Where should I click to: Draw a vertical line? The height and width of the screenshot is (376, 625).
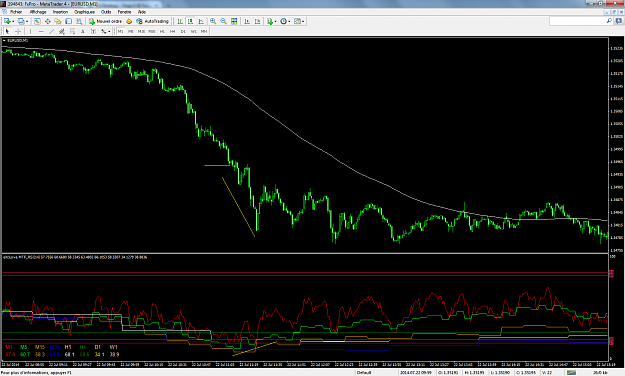tap(30, 31)
